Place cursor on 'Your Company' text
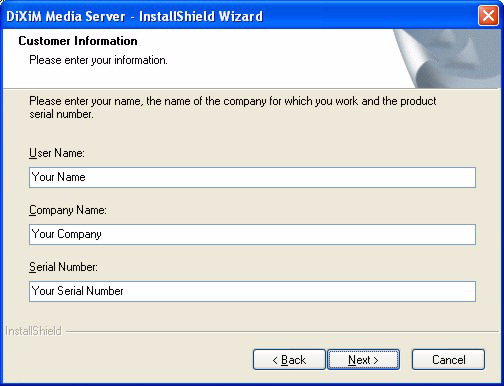The image size is (504, 386). [x=67, y=234]
